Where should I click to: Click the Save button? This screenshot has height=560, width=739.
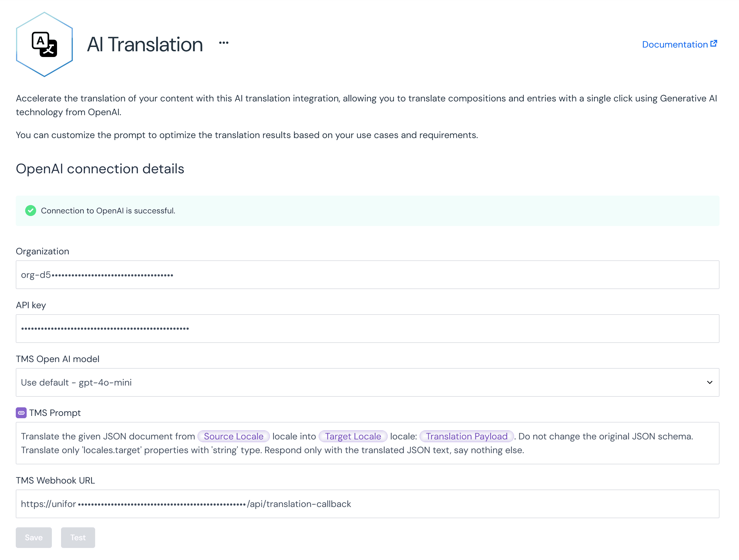pos(34,538)
